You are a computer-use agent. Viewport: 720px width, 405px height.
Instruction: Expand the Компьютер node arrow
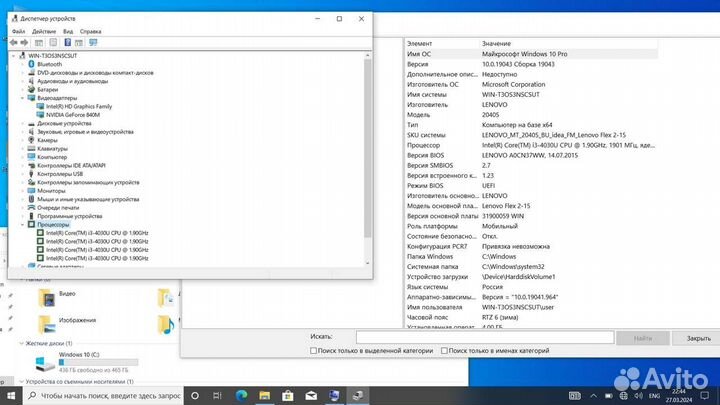[x=22, y=157]
